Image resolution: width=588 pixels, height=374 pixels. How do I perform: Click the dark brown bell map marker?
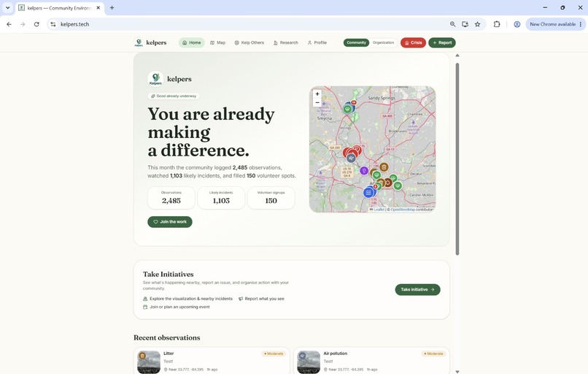coord(388,183)
